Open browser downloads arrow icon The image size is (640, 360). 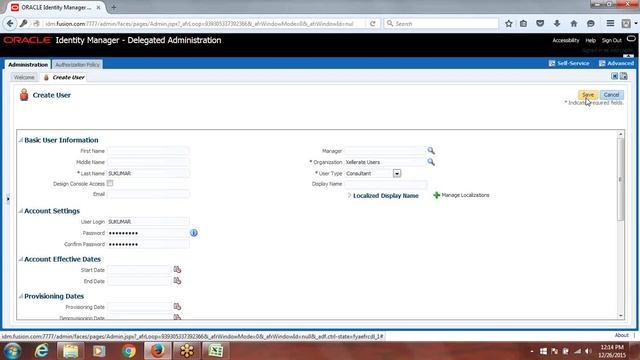tap(557, 24)
